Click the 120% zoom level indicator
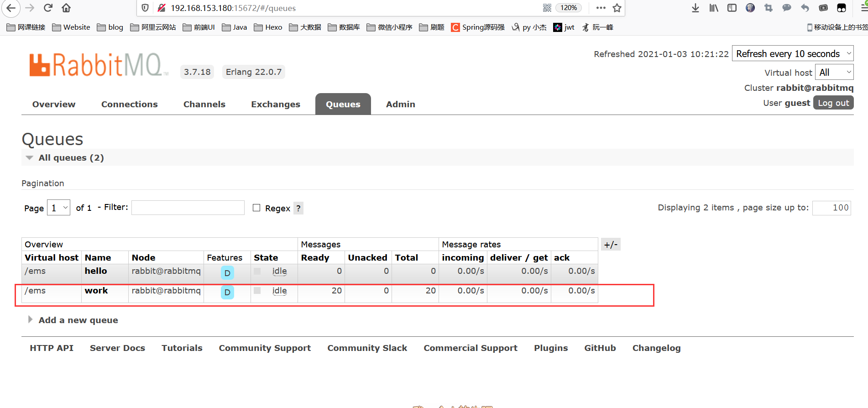This screenshot has height=408, width=868. coord(569,8)
